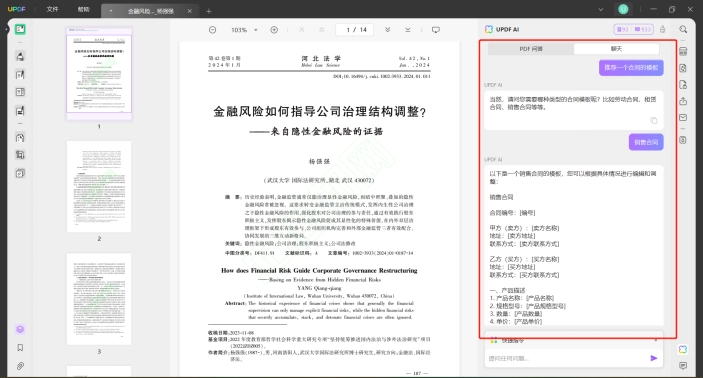Image resolution: width=703 pixels, height=378 pixels.
Task: Open bookmark panel icon in left sidebar
Action: click(x=20, y=348)
